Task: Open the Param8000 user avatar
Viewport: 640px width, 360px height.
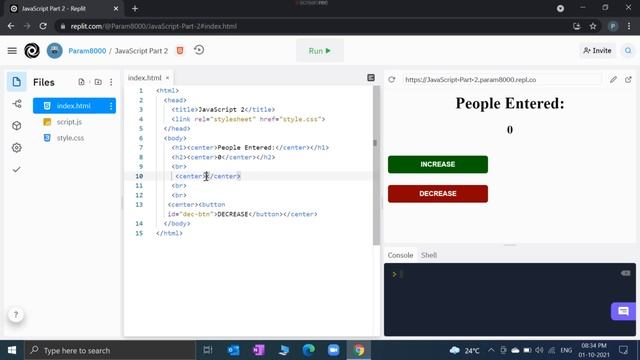Action: [x=55, y=51]
